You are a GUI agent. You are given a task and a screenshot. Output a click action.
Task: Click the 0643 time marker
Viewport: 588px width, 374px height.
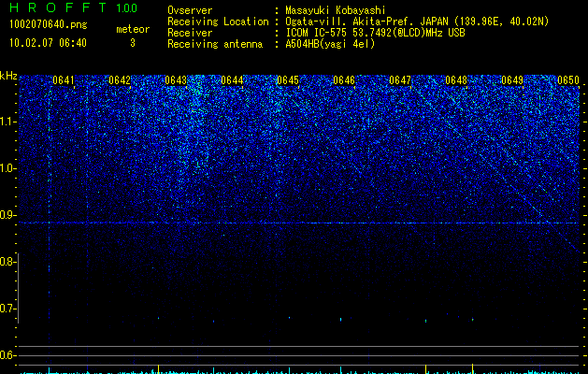(x=176, y=80)
